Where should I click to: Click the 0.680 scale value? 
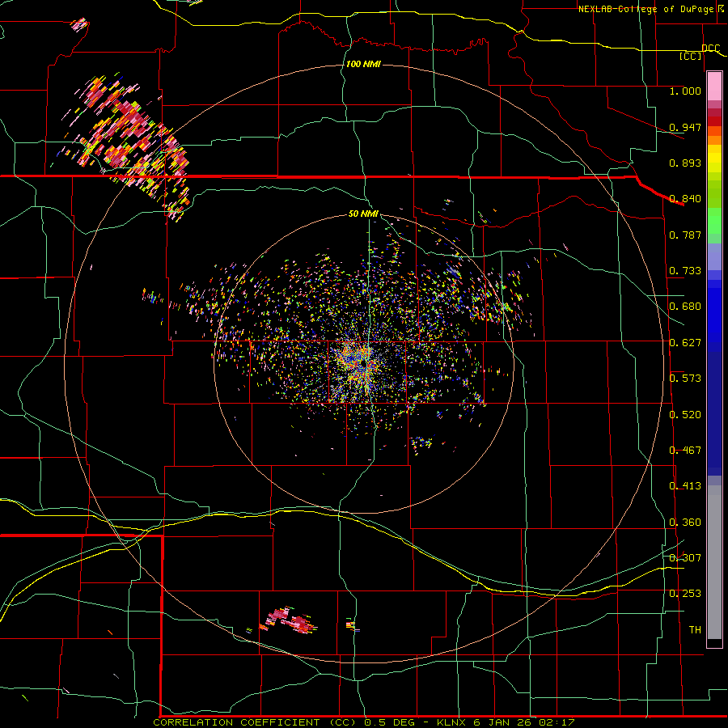coord(685,307)
